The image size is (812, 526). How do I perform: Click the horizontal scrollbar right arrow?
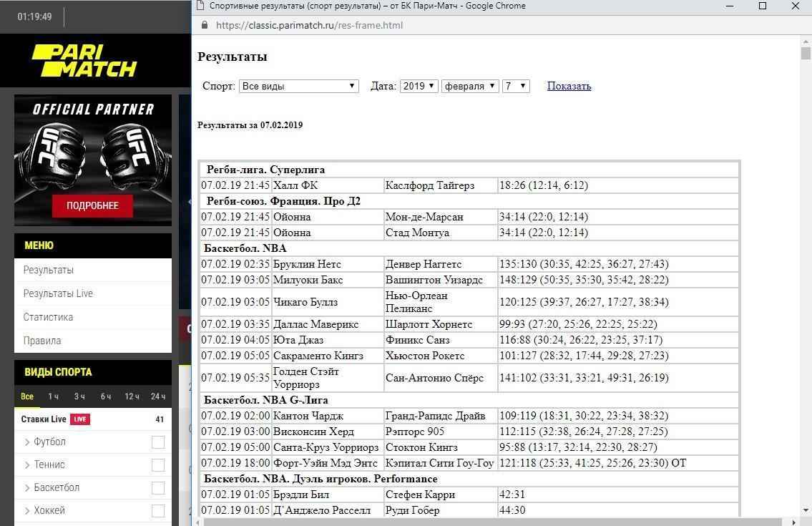click(x=794, y=522)
